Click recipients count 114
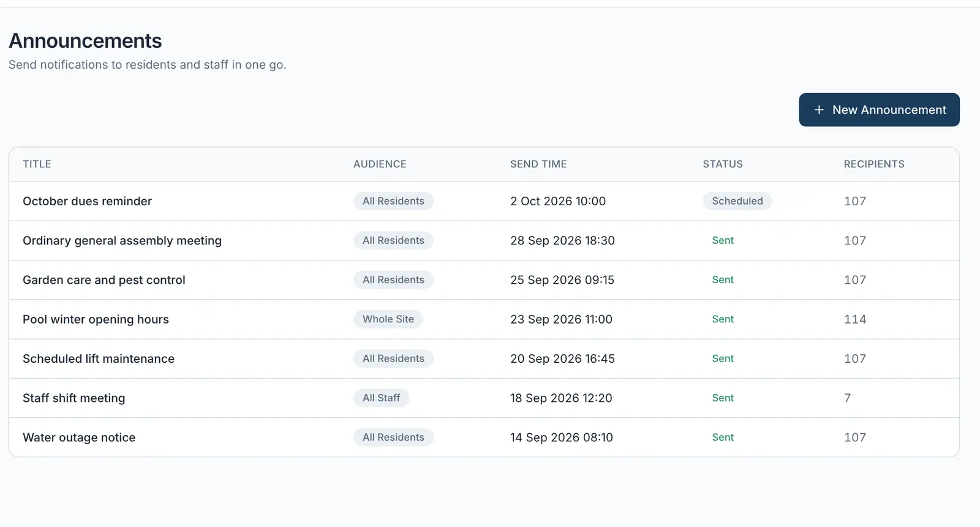The width and height of the screenshot is (980, 527). 855,319
